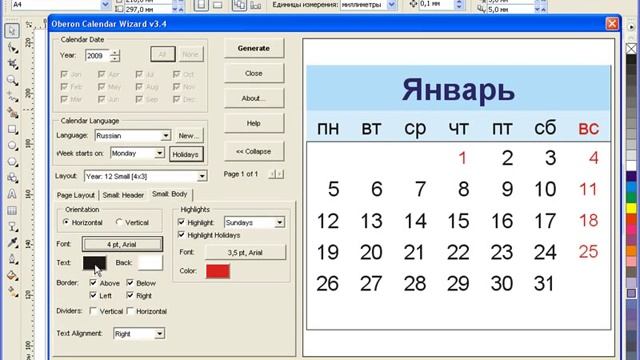Image resolution: width=640 pixels, height=360 pixels.
Task: Enable Vertical dividers checkbox
Action: [x=93, y=311]
